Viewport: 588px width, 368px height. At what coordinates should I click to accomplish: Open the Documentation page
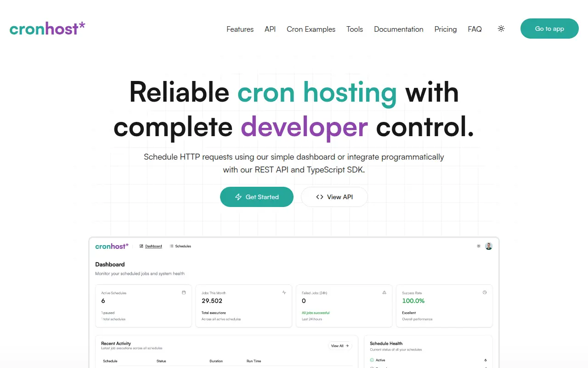pos(399,29)
